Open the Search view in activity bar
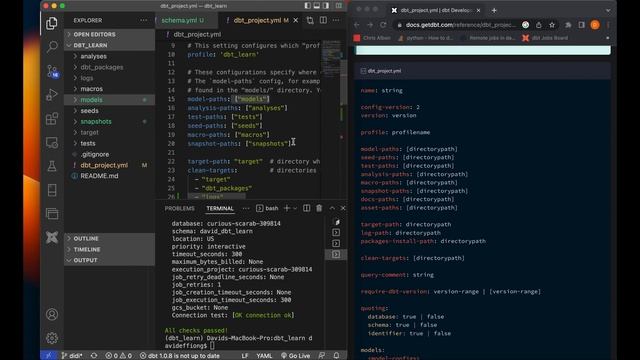This screenshot has width=640, height=360. click(52, 47)
